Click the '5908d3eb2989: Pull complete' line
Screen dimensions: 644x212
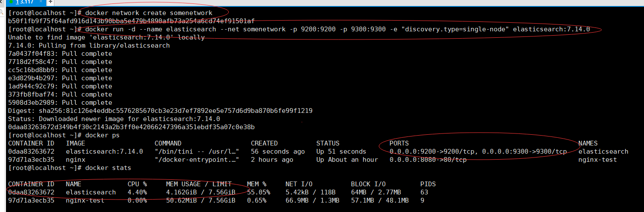point(60,103)
